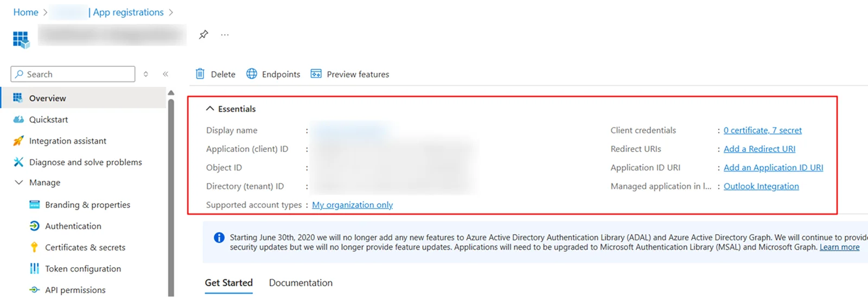Click the Certificates & secrets key icon

click(34, 247)
